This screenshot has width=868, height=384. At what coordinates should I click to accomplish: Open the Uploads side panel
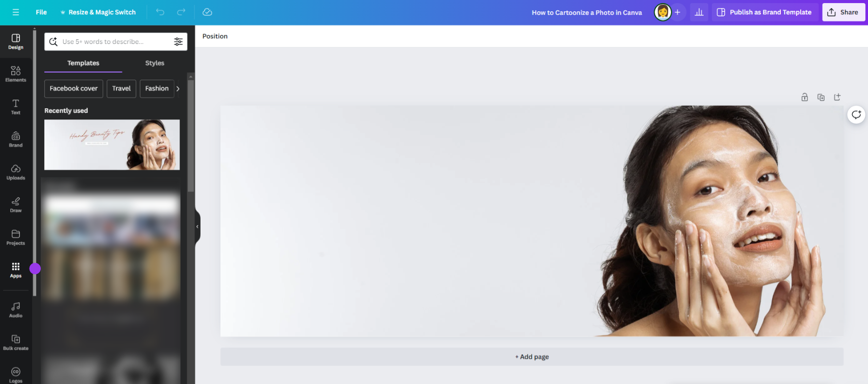coord(16,172)
